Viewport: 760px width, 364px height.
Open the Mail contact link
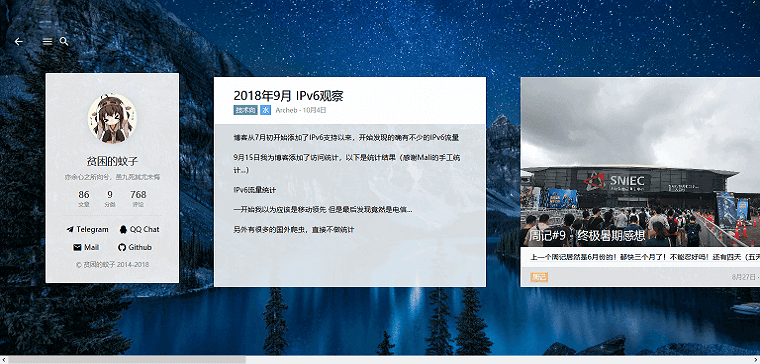pos(86,248)
